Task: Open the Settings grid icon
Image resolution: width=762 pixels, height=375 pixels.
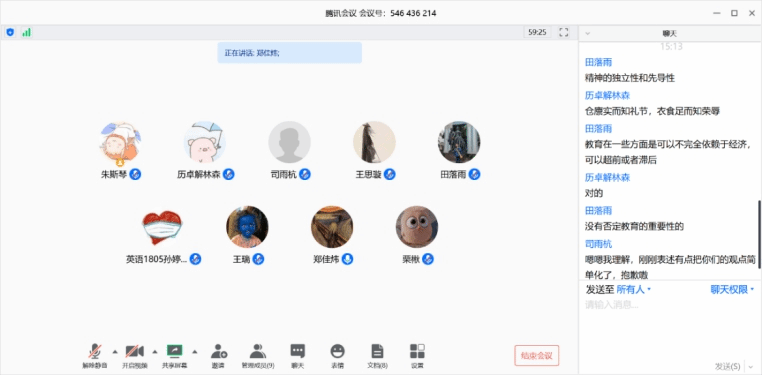Action: pyautogui.click(x=417, y=356)
